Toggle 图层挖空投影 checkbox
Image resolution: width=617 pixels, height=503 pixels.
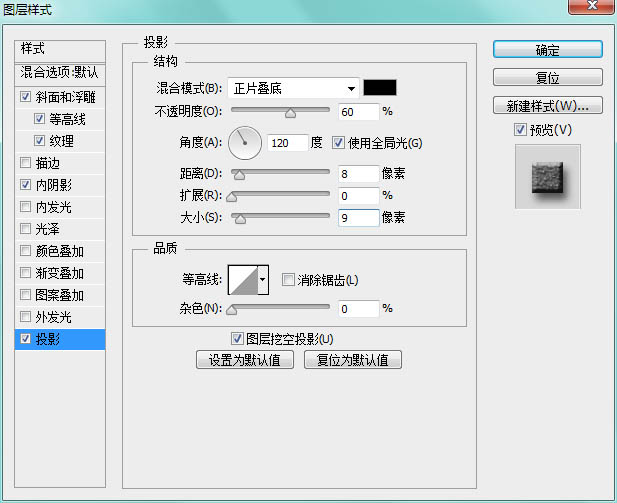pos(237,338)
